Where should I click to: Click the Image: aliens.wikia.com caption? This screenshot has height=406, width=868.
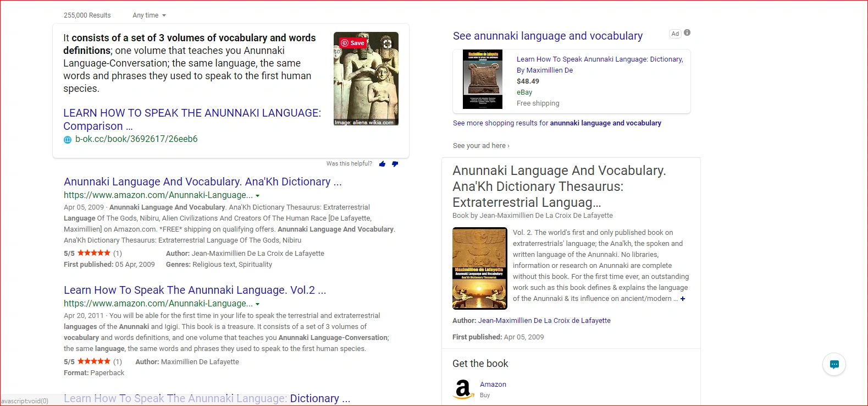(x=364, y=123)
